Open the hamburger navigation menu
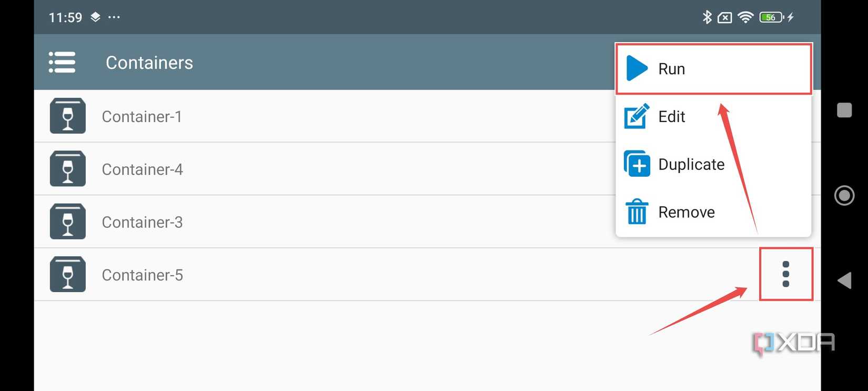Screen dimensions: 868x391 tap(62, 62)
